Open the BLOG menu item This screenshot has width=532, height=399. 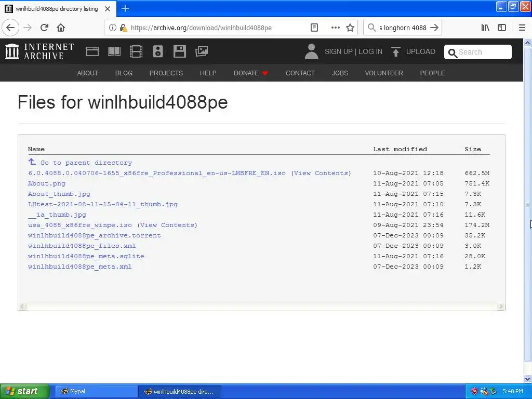(124, 73)
